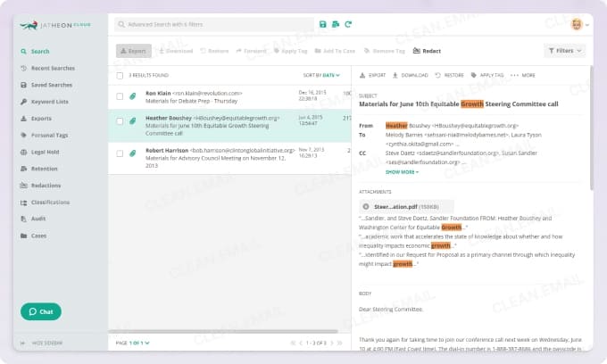This screenshot has width=607, height=364.
Task: Start a Chat session
Action: tap(41, 311)
